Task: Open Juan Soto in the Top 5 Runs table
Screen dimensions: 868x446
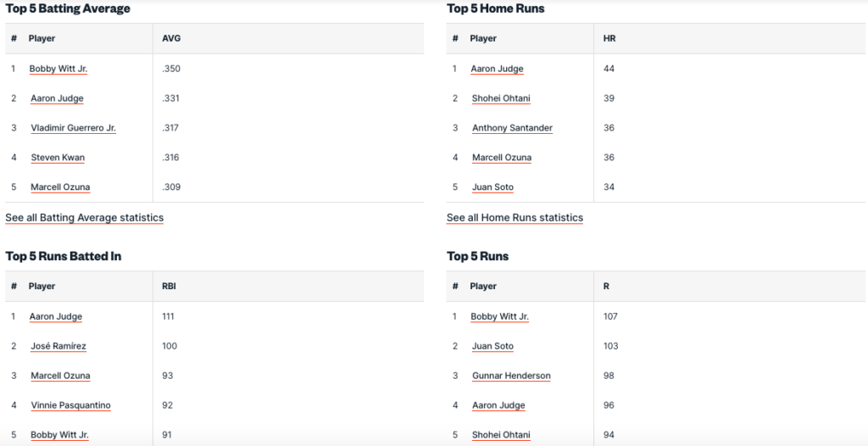Action: 492,346
